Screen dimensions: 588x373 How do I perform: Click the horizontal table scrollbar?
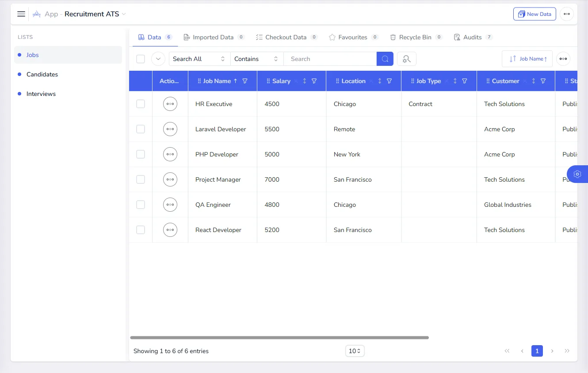(279, 338)
